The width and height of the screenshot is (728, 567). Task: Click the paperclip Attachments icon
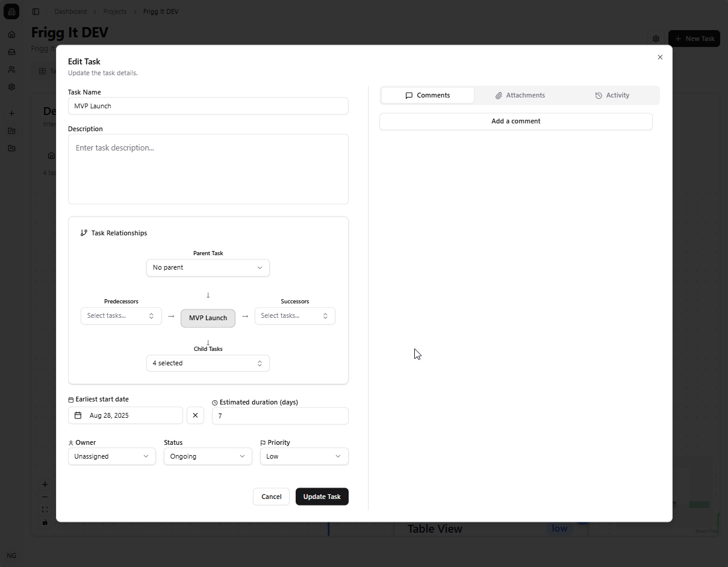click(499, 96)
